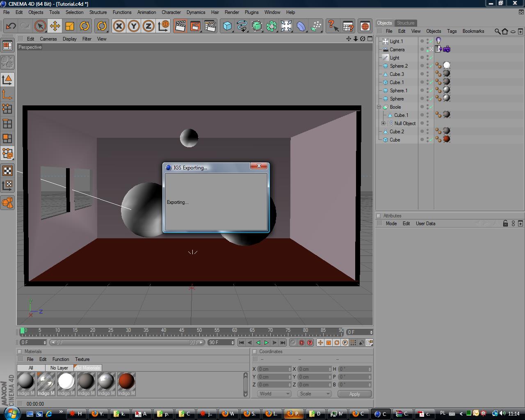The width and height of the screenshot is (525, 420).
Task: Click the frame 45 timeline marker
Action: tap(181, 330)
